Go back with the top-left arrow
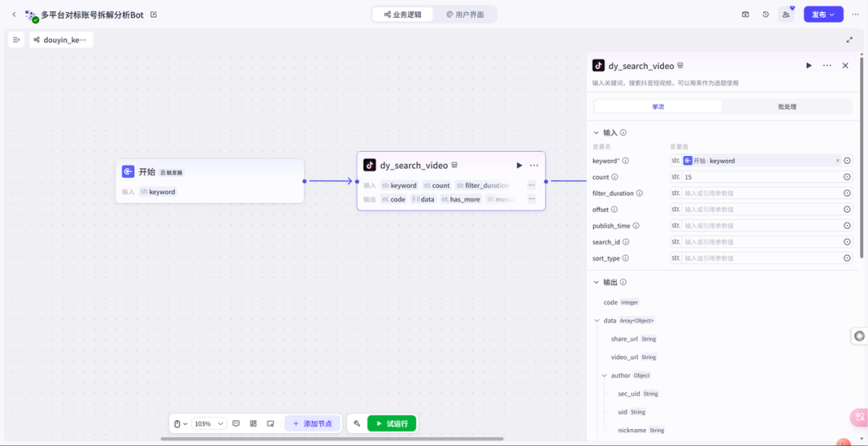 14,14
